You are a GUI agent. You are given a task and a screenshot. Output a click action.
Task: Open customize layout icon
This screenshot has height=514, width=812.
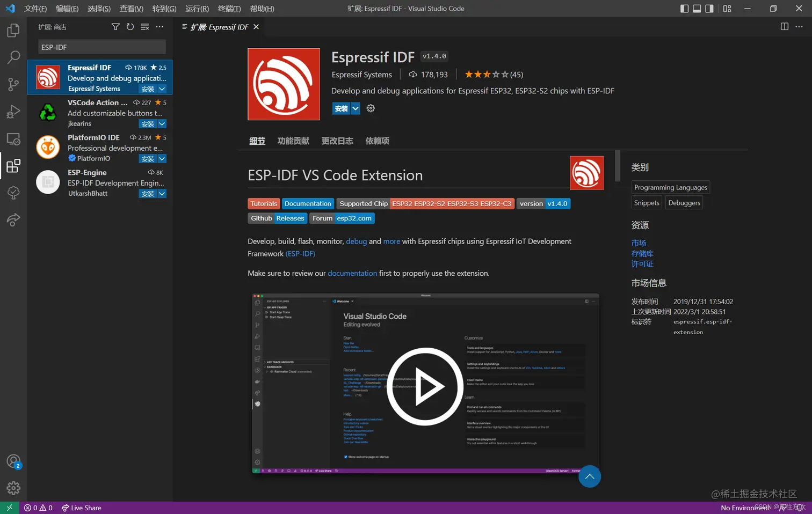[x=727, y=9]
